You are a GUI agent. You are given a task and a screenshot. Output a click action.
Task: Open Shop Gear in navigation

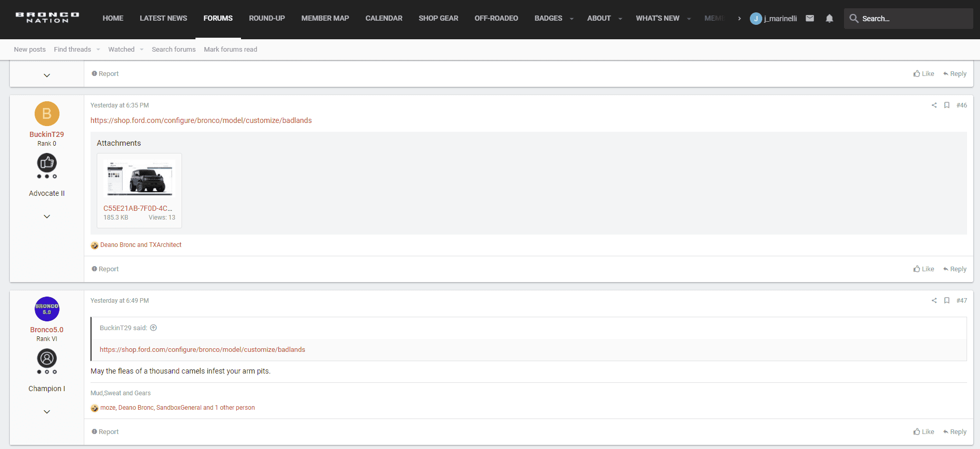click(439, 19)
